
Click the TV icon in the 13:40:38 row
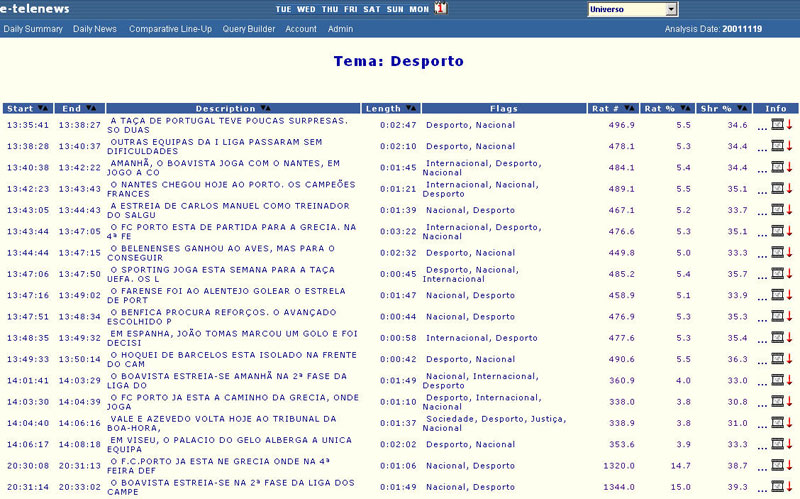pos(777,167)
